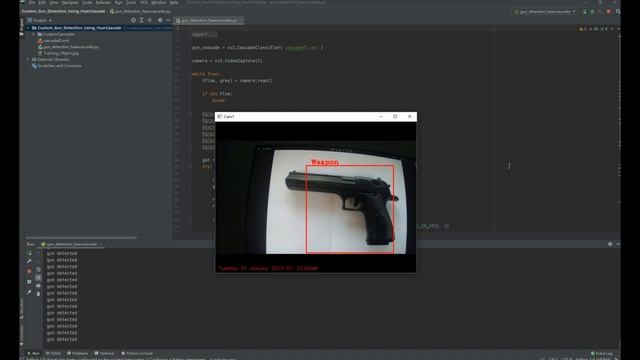Open Search Everywhere magnifier
640x360 pixels.
click(618, 12)
